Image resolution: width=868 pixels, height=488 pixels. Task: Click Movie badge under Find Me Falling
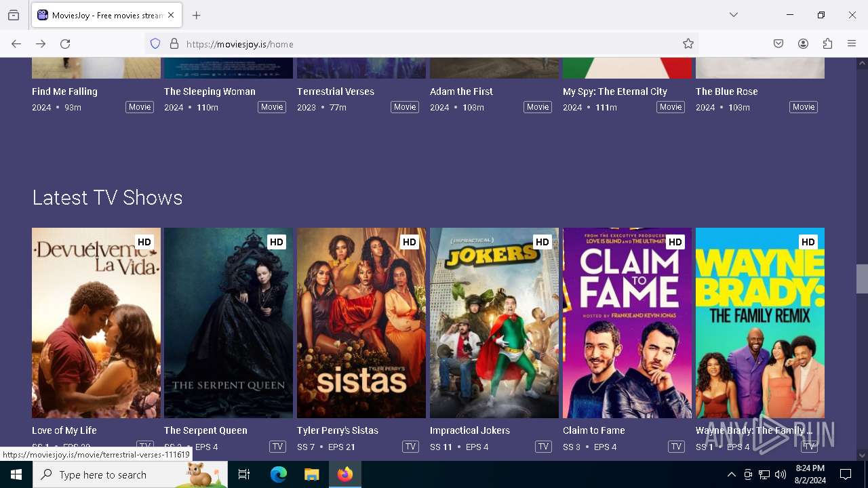140,107
